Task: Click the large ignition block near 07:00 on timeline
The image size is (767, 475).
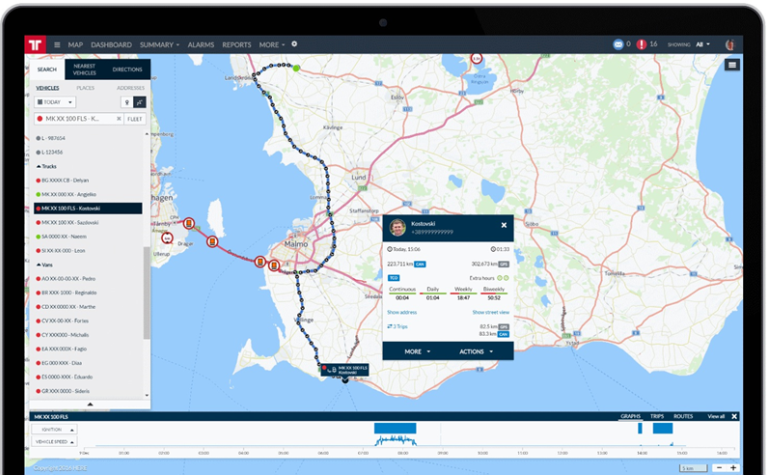Action: coord(395,428)
